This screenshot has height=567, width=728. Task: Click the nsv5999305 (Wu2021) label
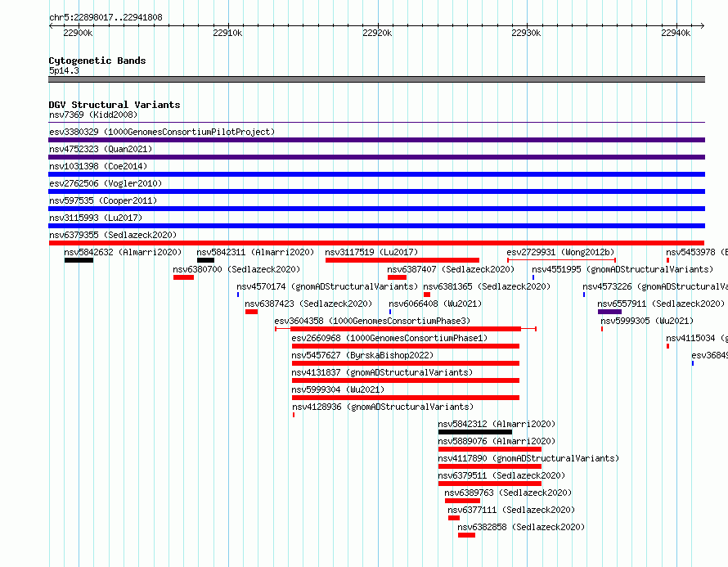647,321
